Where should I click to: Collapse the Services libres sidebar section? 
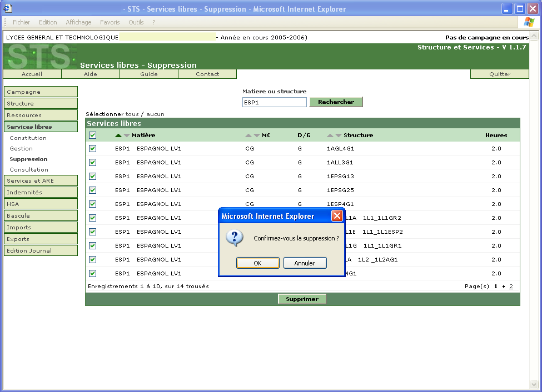41,127
